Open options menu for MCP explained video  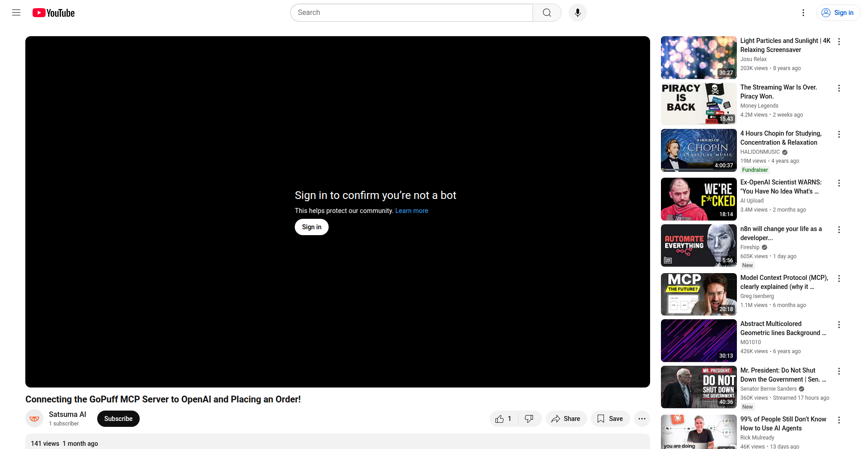click(839, 279)
